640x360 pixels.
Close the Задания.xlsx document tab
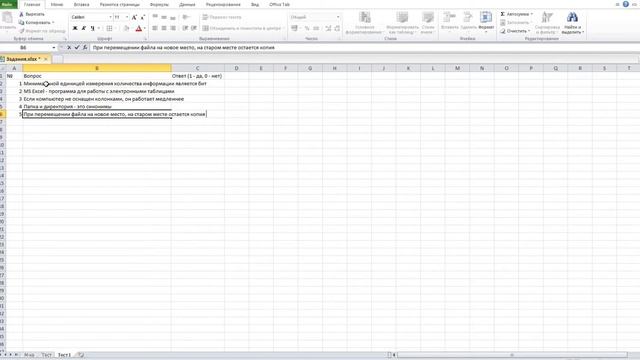46,59
